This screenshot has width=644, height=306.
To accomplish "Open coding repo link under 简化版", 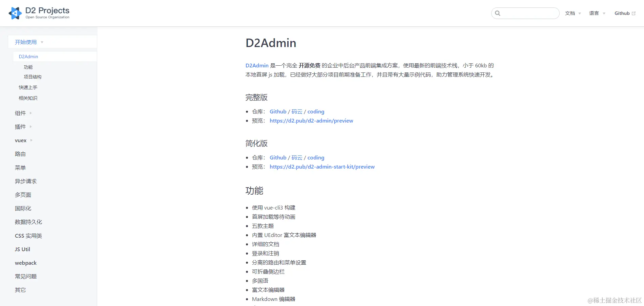I will tap(316, 157).
